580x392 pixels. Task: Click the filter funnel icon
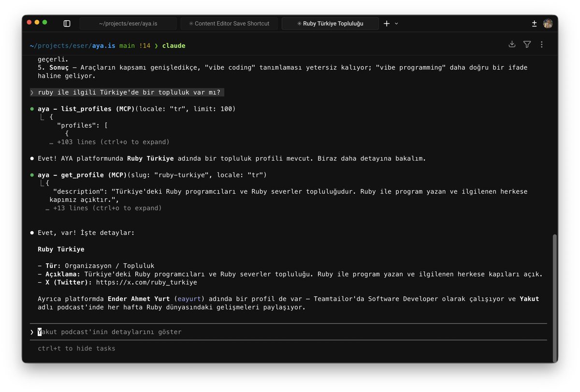[x=527, y=44]
